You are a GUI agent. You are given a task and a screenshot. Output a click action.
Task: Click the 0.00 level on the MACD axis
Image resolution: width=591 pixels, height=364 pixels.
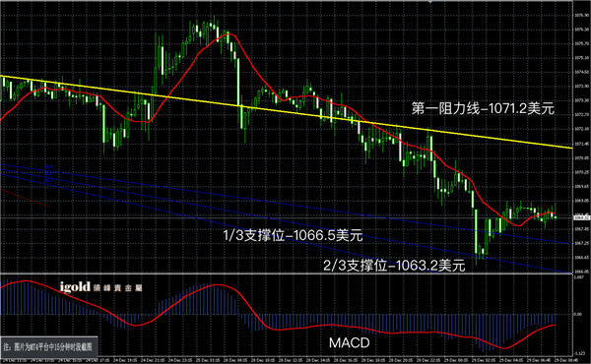click(x=578, y=314)
